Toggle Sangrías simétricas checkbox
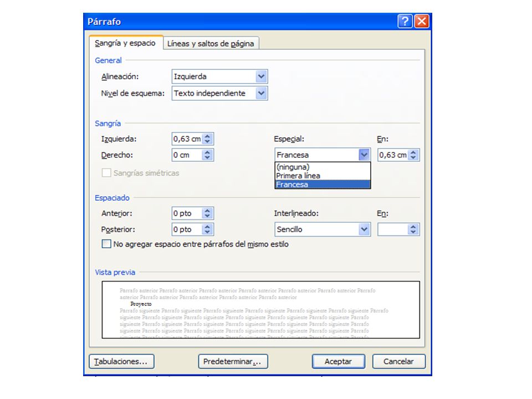532x399 pixels. 106,173
